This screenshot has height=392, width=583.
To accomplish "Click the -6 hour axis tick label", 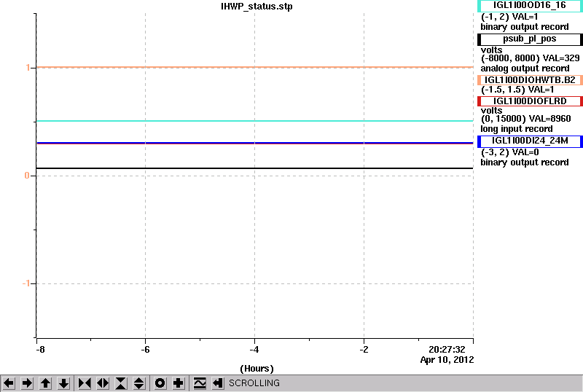I will point(145,350).
